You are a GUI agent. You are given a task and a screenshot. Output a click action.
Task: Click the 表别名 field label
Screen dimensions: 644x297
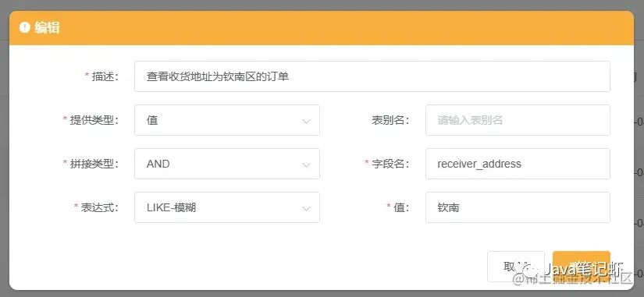click(390, 120)
